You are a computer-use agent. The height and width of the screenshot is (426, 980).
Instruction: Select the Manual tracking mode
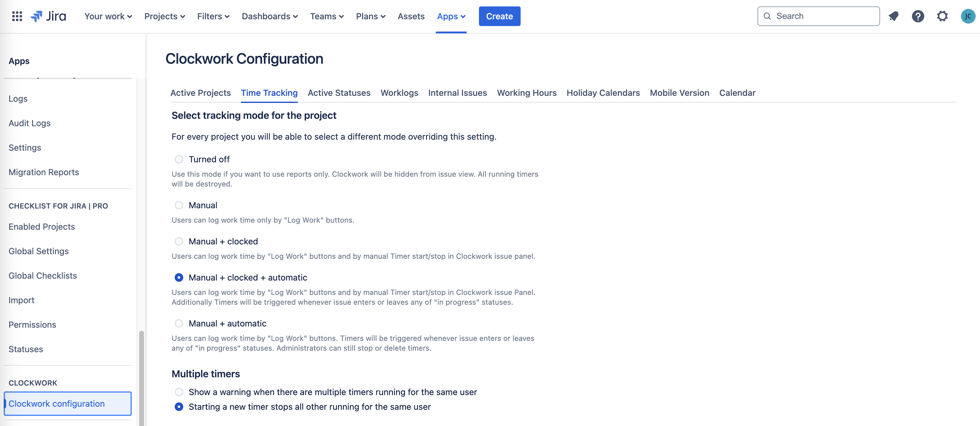tap(179, 205)
